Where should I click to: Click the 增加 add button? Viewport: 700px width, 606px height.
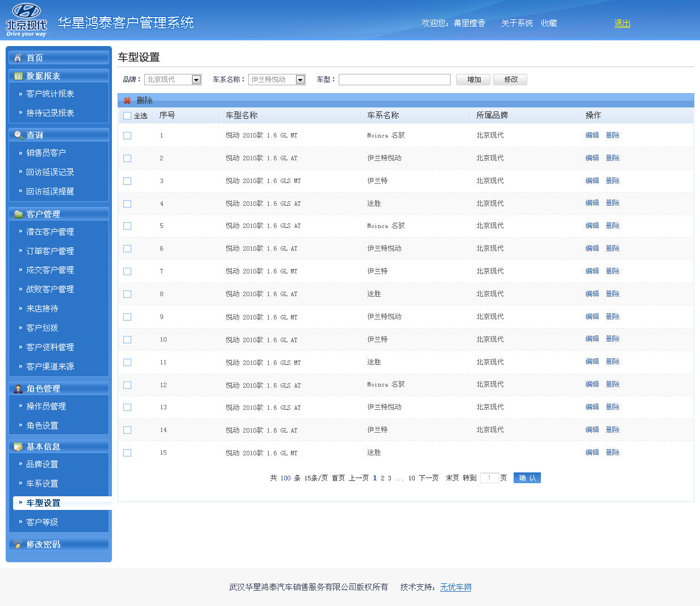point(474,80)
